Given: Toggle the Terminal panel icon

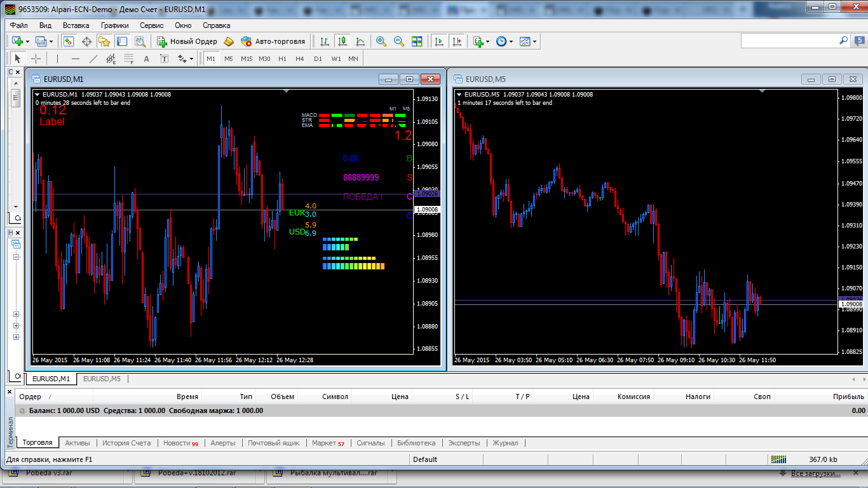Looking at the screenshot, I should [122, 41].
